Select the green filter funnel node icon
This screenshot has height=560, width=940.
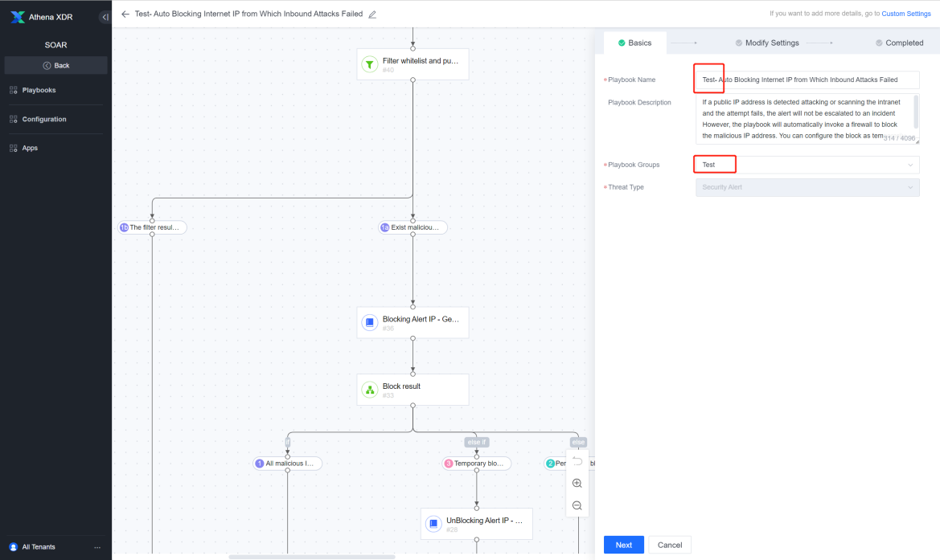370,64
